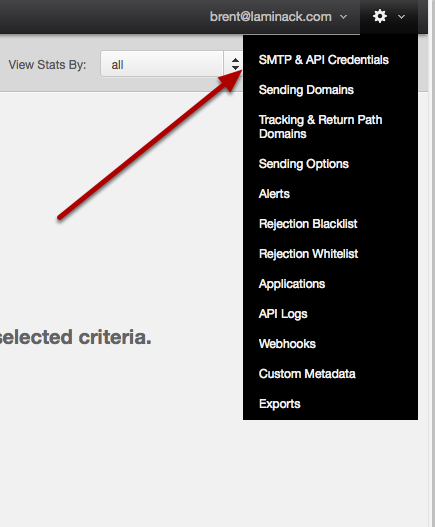Click the View Stats By label
The height and width of the screenshot is (527, 435).
[x=47, y=65]
